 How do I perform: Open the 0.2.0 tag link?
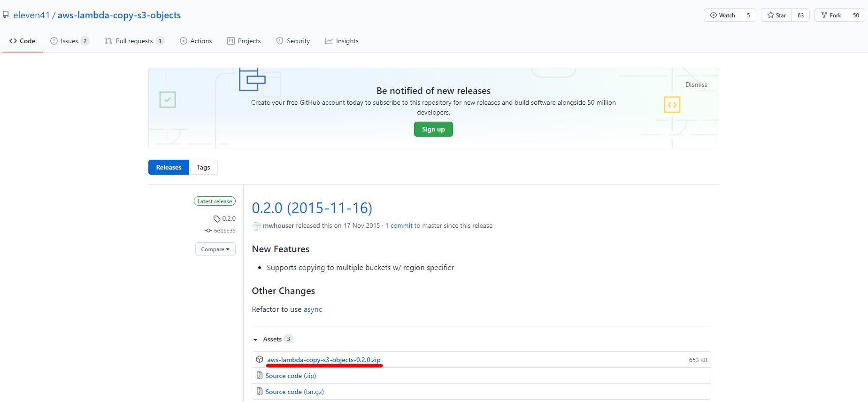tap(224, 218)
